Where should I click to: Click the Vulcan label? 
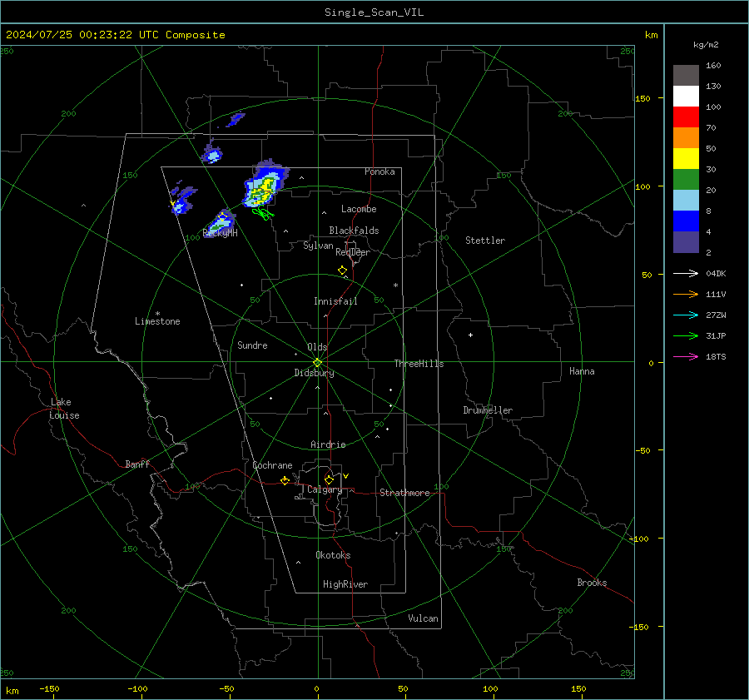423,618
